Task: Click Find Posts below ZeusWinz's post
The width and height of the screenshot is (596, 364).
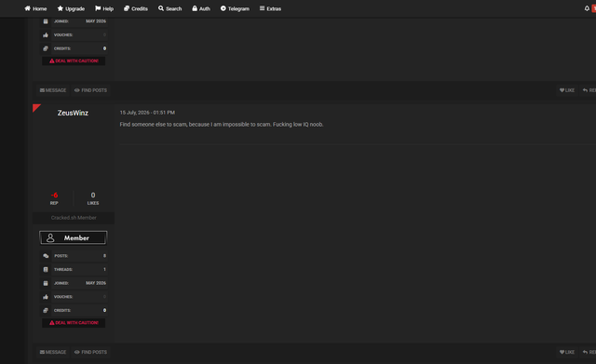Action: (x=90, y=352)
